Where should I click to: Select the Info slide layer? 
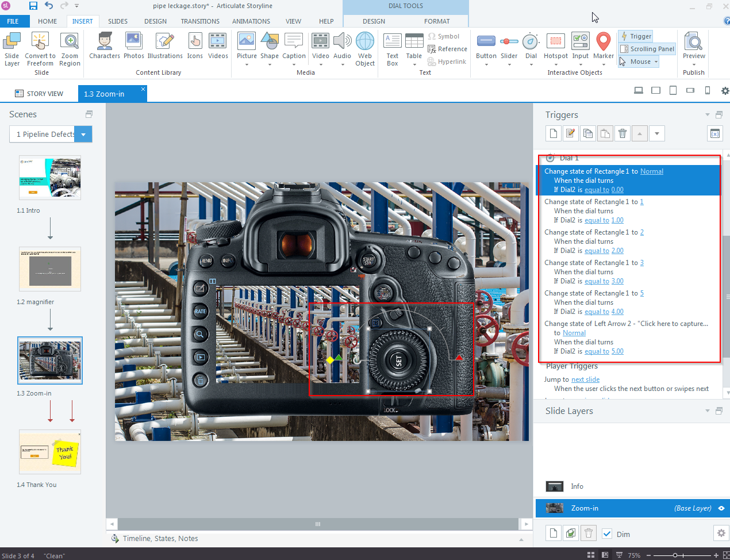[x=632, y=486]
